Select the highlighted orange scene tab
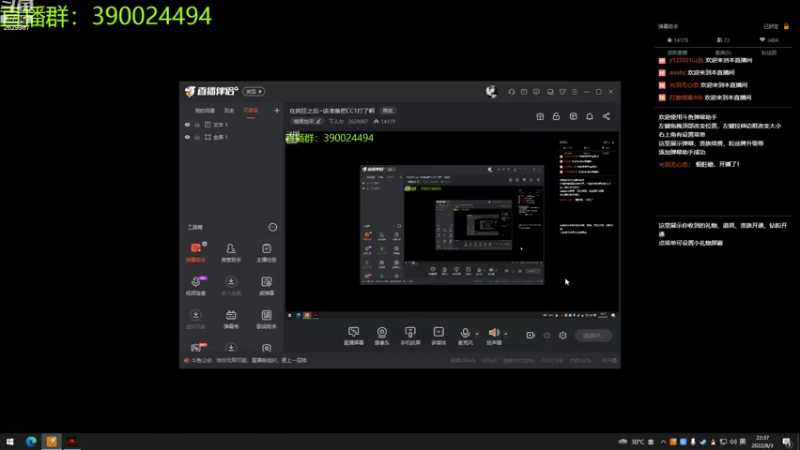This screenshot has width=800, height=450. [251, 111]
